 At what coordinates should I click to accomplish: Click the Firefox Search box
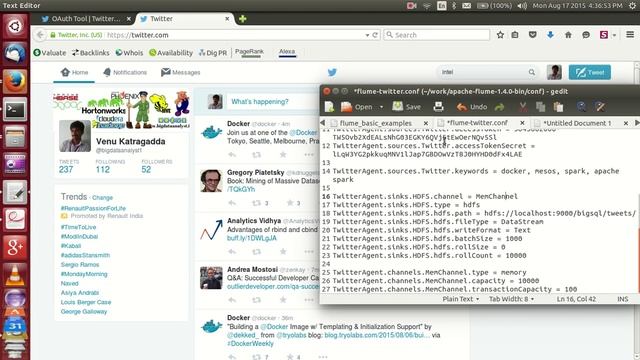pyautogui.click(x=436, y=35)
